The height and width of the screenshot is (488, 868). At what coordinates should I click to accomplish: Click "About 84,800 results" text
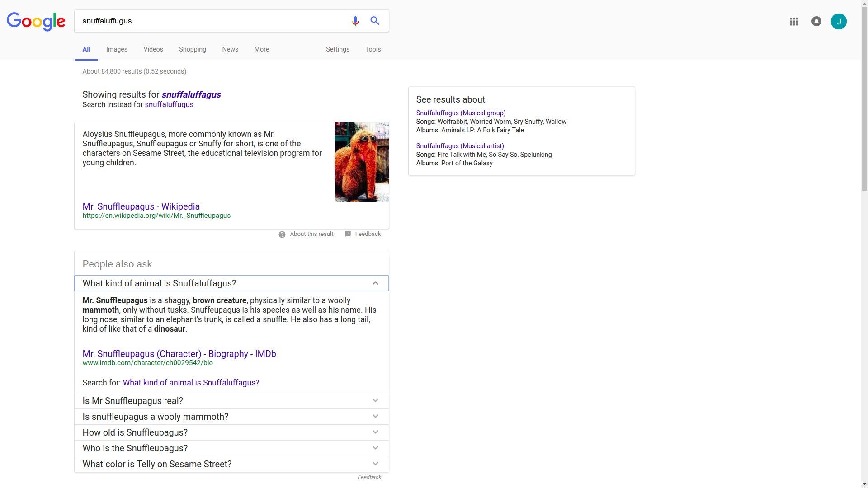coord(134,71)
